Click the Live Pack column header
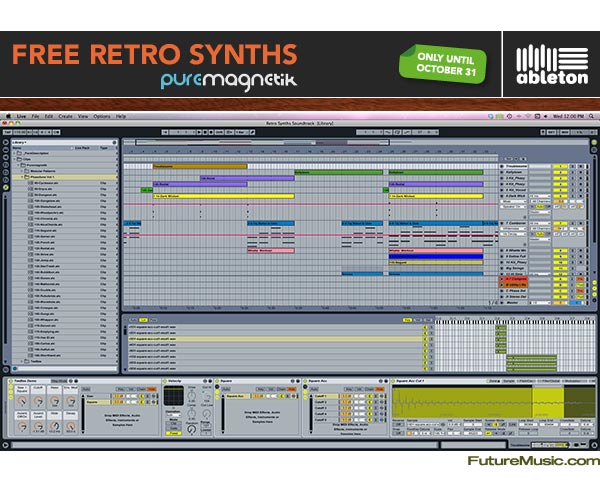Image resolution: width=600 pixels, height=481 pixels. coord(82,148)
